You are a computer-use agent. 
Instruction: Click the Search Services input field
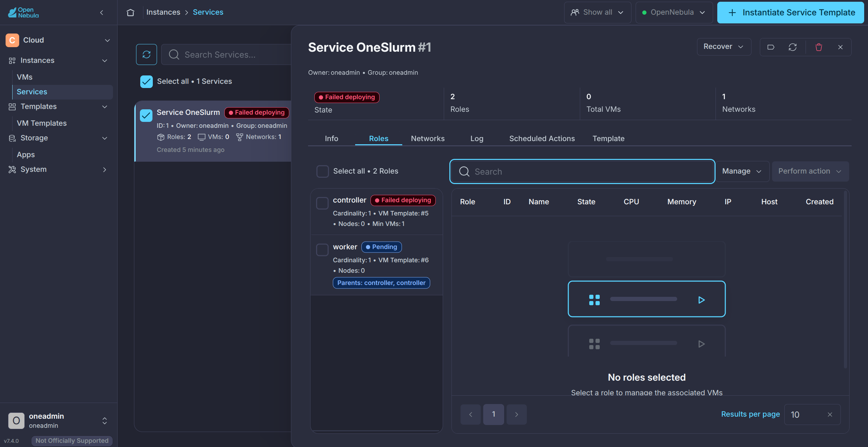[x=227, y=54]
